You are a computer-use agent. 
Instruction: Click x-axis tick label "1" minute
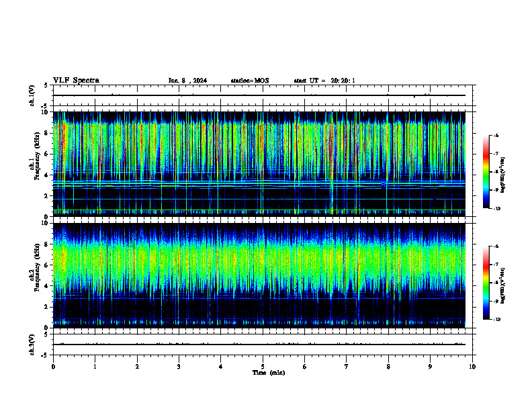pos(95,367)
